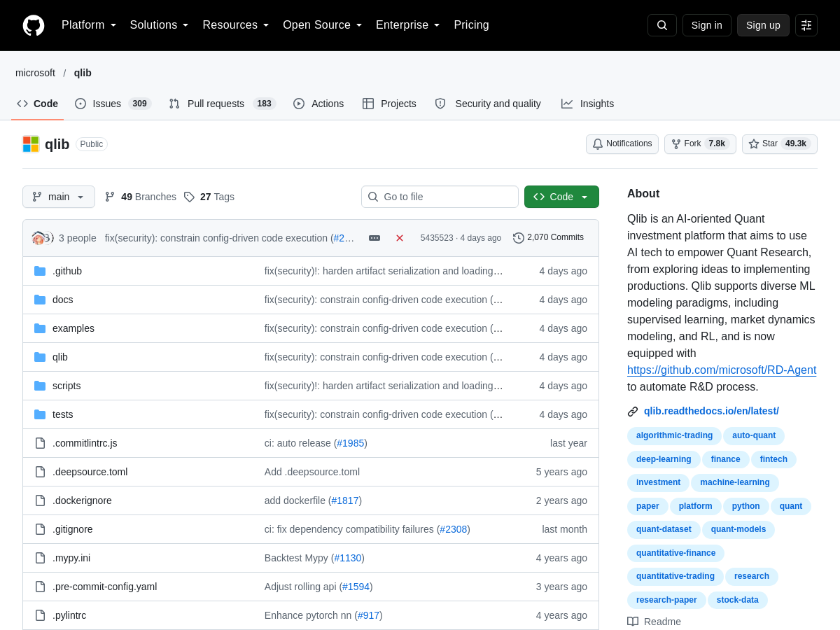Click the .pylintrc file icon
840x630 pixels.
pyautogui.click(x=40, y=615)
